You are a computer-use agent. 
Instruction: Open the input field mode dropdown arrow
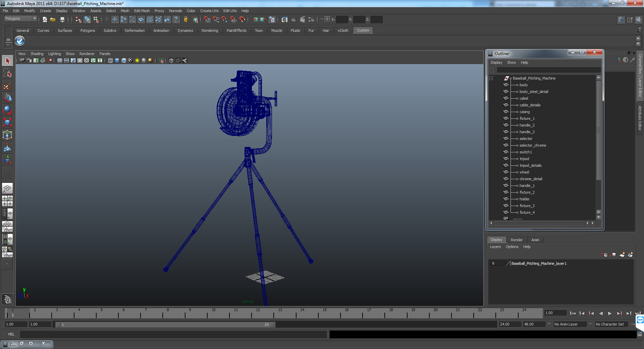(322, 19)
